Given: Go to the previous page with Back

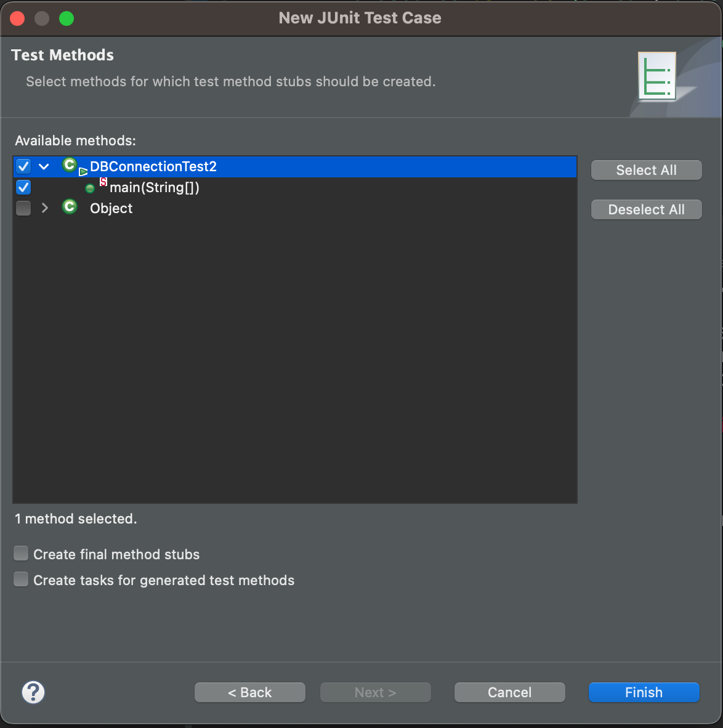Looking at the screenshot, I should pyautogui.click(x=250, y=692).
